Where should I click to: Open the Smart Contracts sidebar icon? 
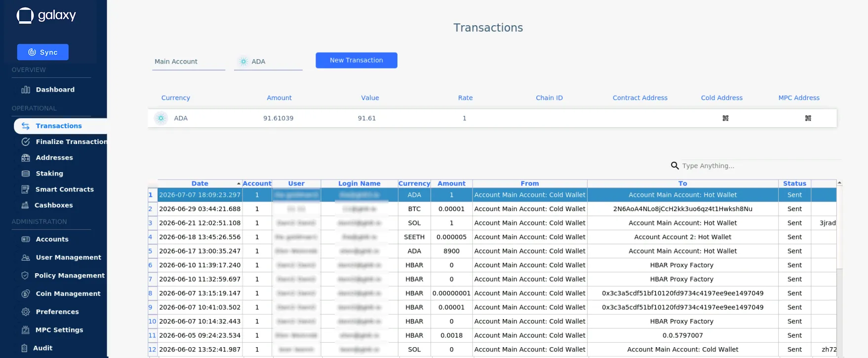(x=26, y=189)
